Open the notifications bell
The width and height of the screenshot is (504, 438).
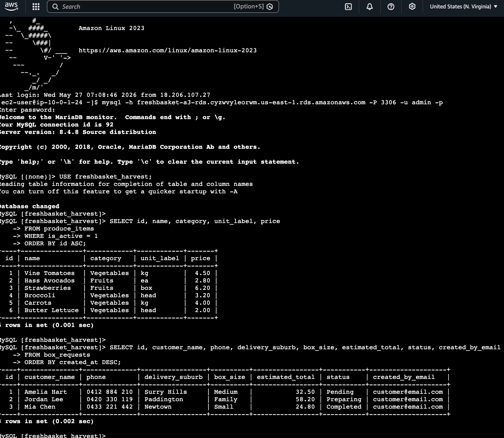[370, 6]
